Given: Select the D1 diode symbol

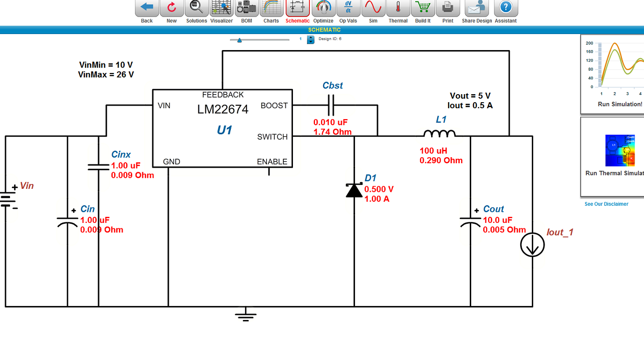Looking at the screenshot, I should [355, 190].
